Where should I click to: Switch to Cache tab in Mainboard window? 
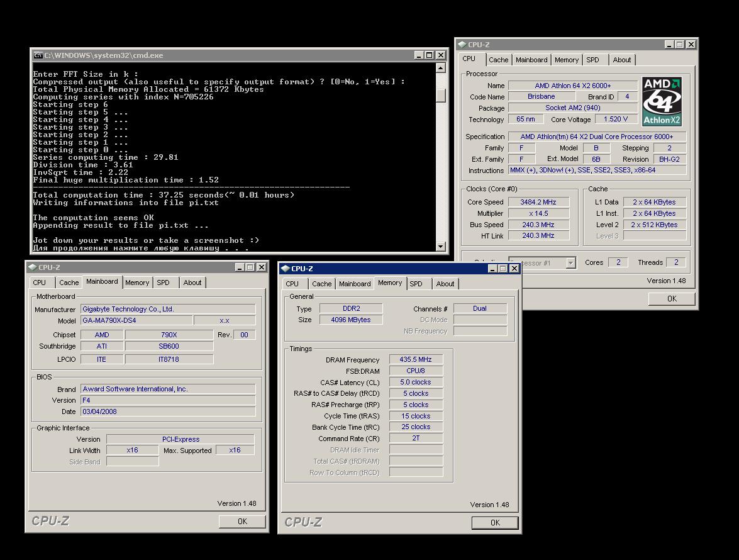pyautogui.click(x=69, y=283)
